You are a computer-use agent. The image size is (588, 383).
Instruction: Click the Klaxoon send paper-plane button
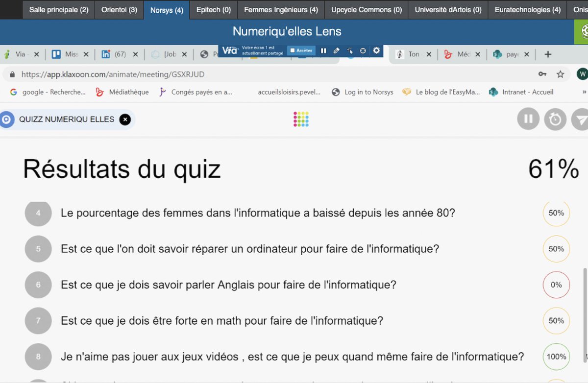point(580,119)
